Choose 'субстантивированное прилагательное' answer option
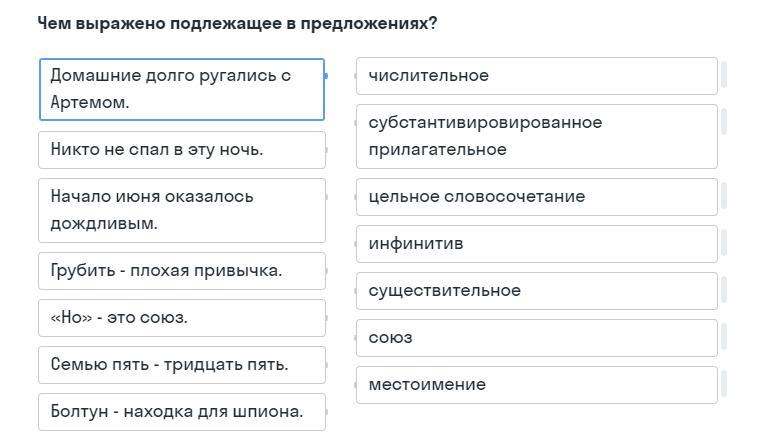761x441 pixels. 537,136
